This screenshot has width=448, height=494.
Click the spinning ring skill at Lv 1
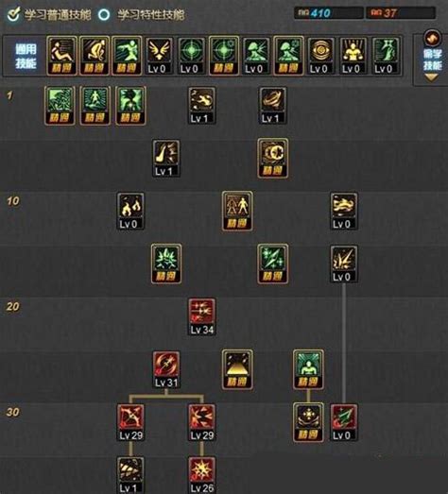pyautogui.click(x=273, y=106)
